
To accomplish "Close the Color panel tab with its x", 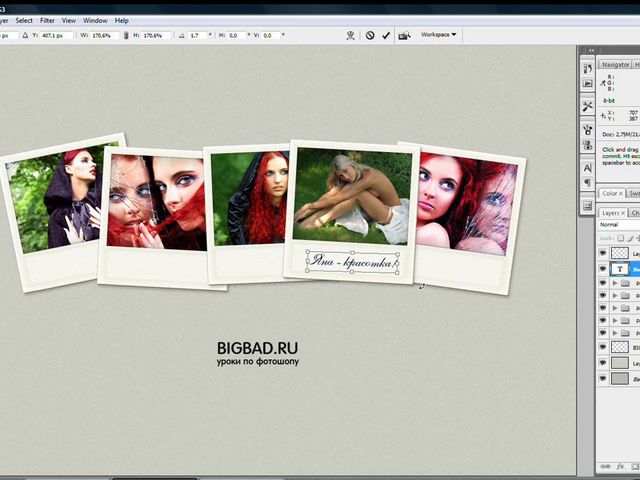I will click(x=621, y=193).
